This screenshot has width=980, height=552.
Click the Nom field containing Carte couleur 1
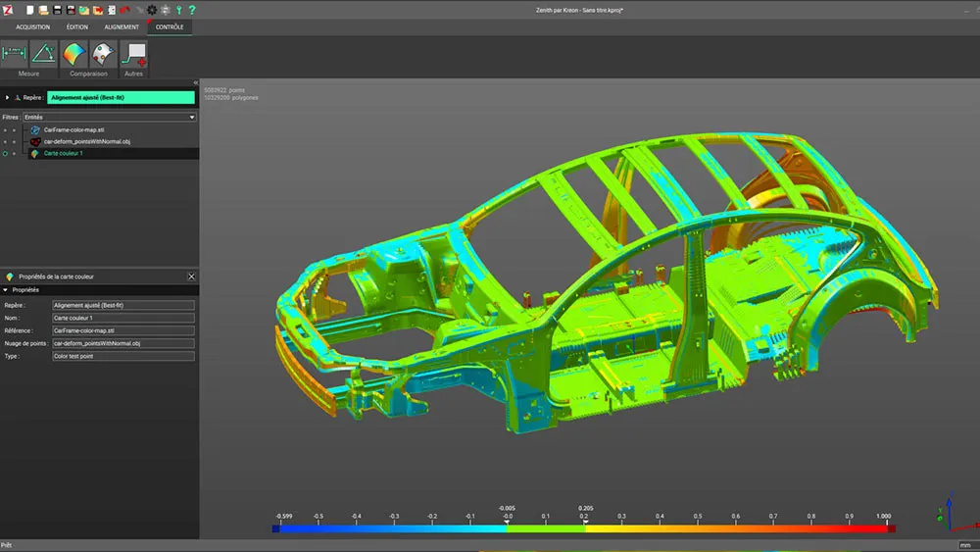point(122,318)
